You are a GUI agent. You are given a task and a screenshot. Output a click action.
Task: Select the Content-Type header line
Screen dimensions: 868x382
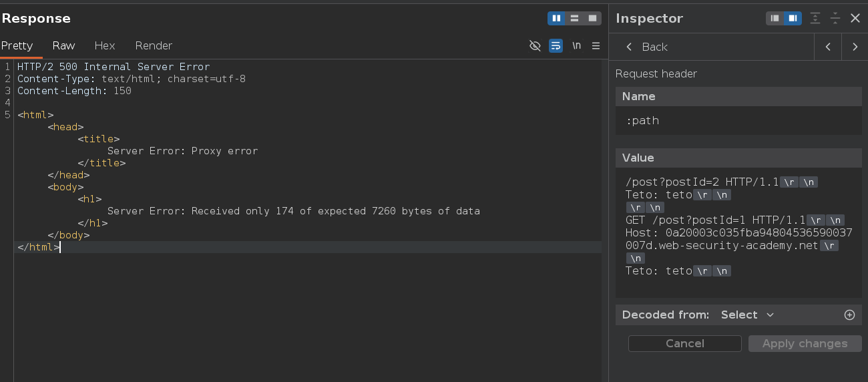pos(132,79)
